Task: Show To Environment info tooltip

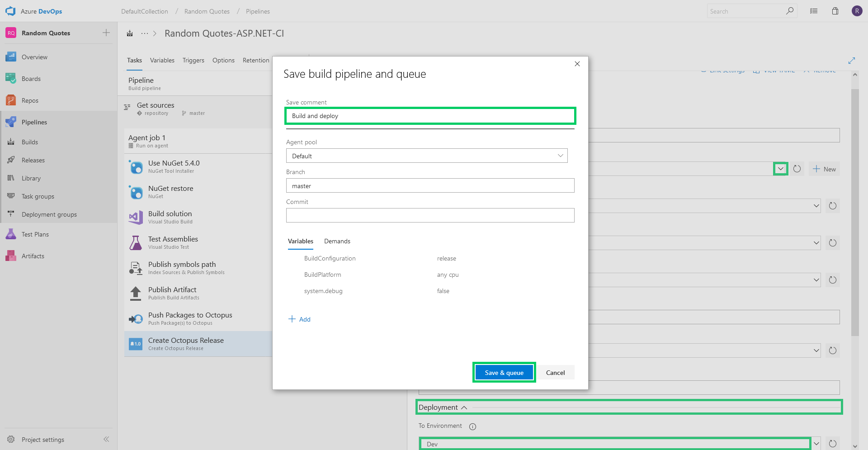Action: point(472,426)
